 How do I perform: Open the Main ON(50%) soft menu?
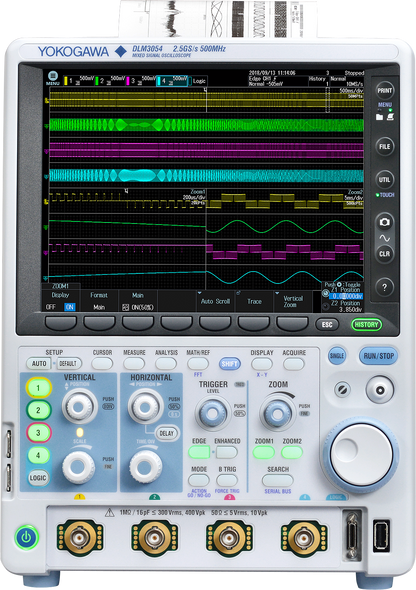138,301
